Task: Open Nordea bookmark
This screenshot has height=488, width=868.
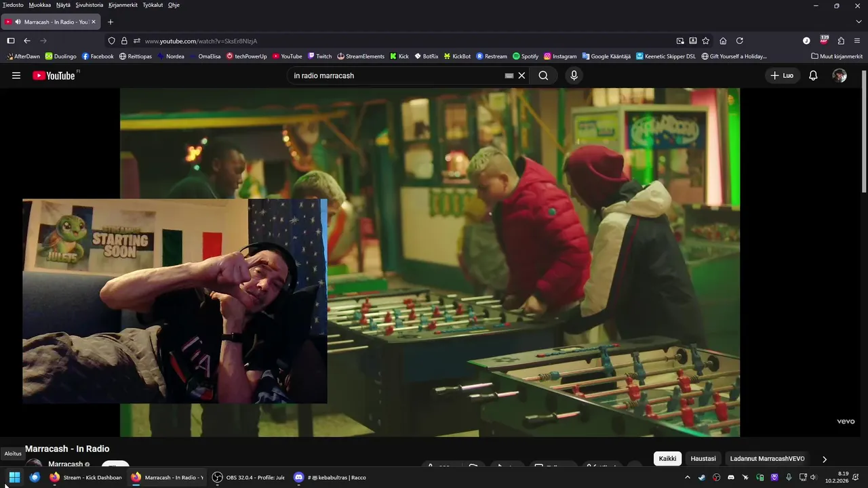Action: tap(171, 56)
